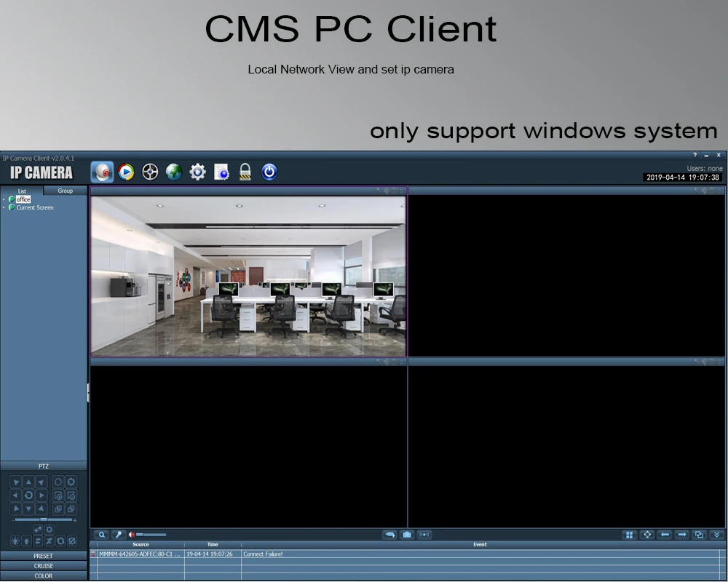Screen dimensions: 728x582
Task: Click the camcorder record button
Action: 390,535
